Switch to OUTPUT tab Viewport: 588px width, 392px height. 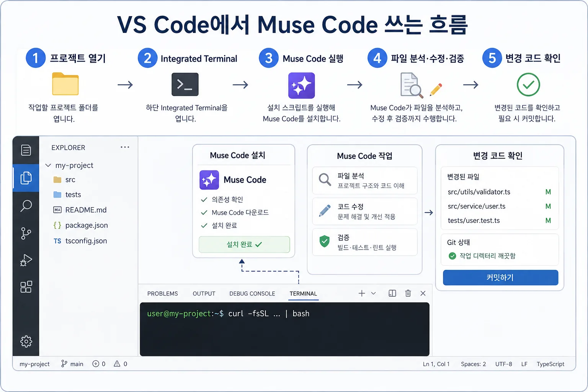click(x=204, y=294)
